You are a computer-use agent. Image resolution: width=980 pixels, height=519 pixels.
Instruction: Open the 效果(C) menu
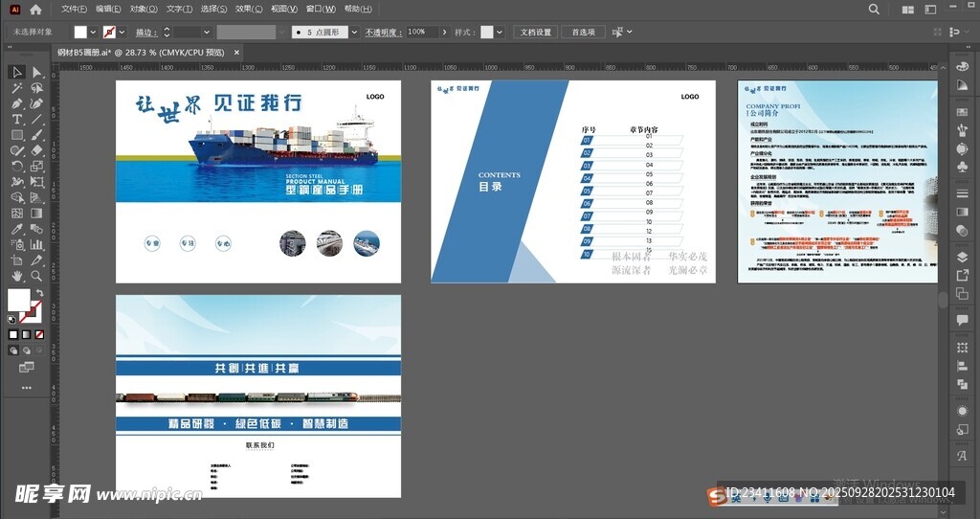coord(248,9)
